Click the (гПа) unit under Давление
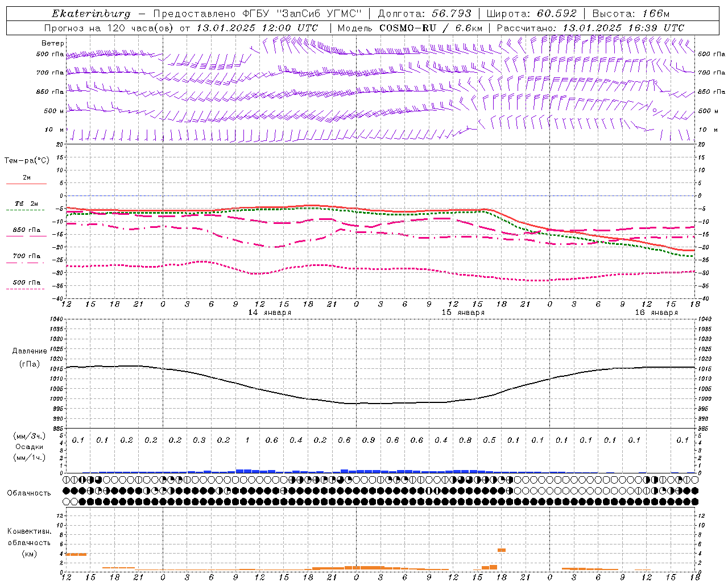This screenshot has height=582, width=728. click(x=30, y=364)
